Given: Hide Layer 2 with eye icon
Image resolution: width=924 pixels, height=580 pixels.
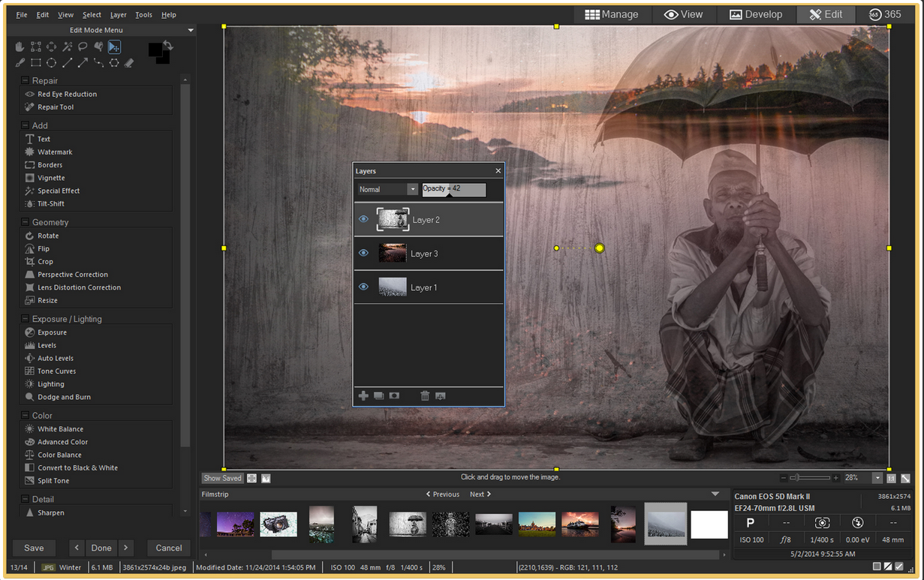Looking at the screenshot, I should coord(363,220).
